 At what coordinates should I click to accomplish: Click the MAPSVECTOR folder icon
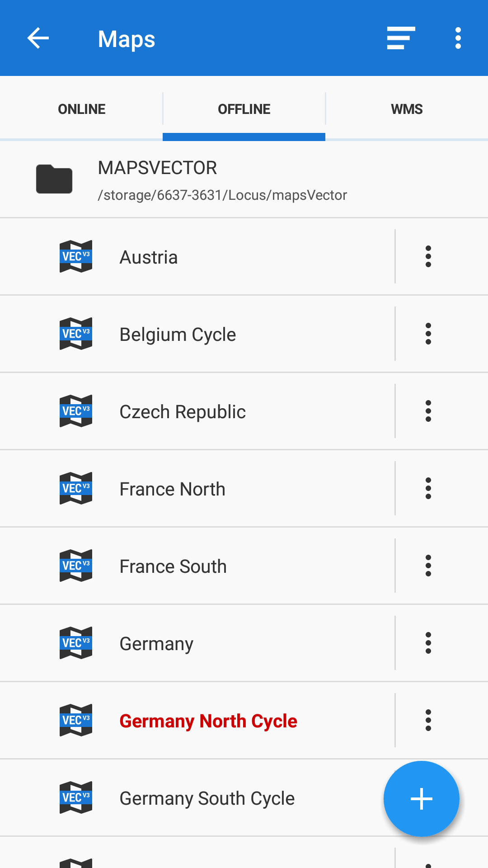tap(54, 179)
